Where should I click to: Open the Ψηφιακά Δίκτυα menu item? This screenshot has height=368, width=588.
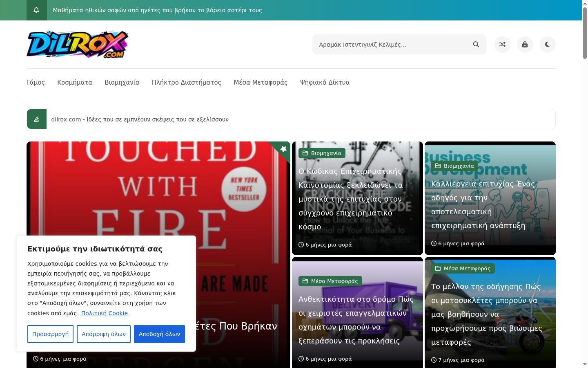(325, 83)
